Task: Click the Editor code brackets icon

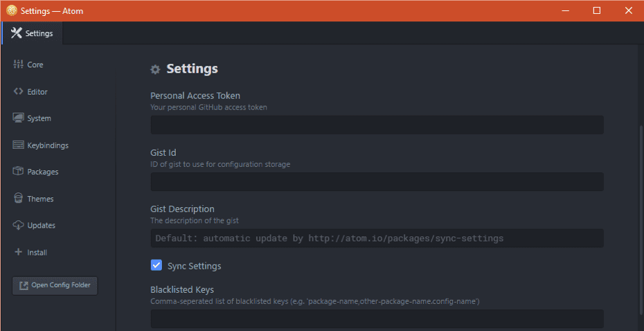Action: [18, 91]
